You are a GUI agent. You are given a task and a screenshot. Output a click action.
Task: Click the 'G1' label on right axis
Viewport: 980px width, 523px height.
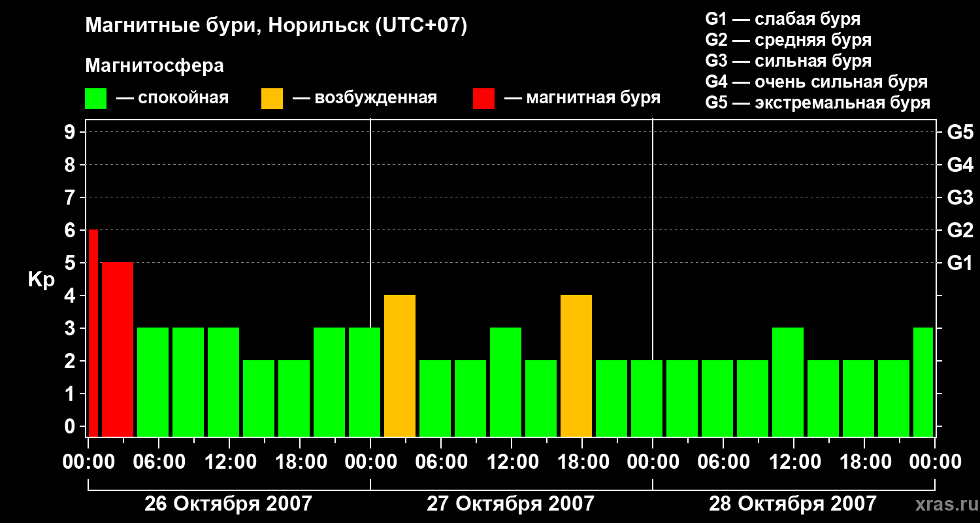[960, 263]
